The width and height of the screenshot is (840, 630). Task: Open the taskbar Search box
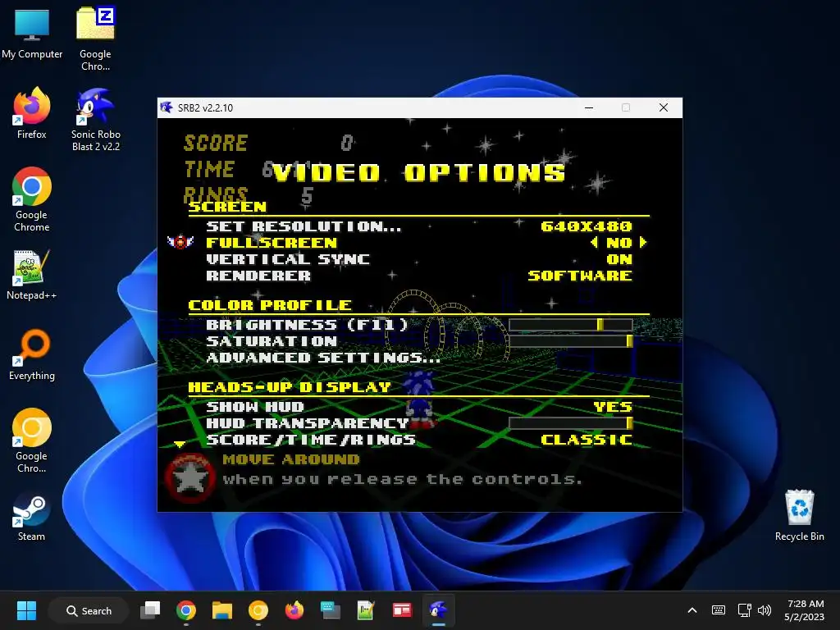pyautogui.click(x=89, y=610)
